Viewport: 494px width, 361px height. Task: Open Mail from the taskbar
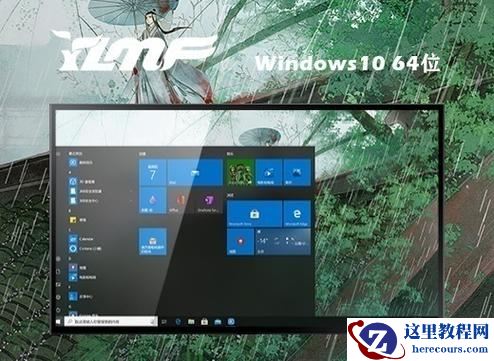click(x=218, y=322)
